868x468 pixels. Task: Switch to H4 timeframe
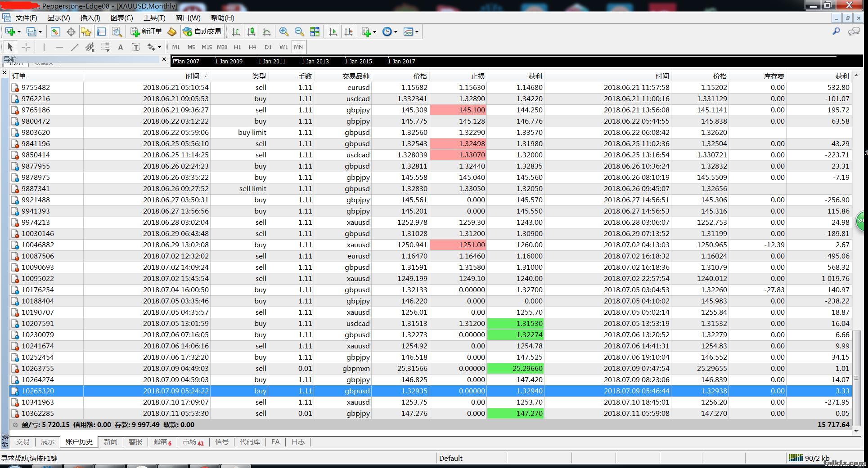[252, 47]
